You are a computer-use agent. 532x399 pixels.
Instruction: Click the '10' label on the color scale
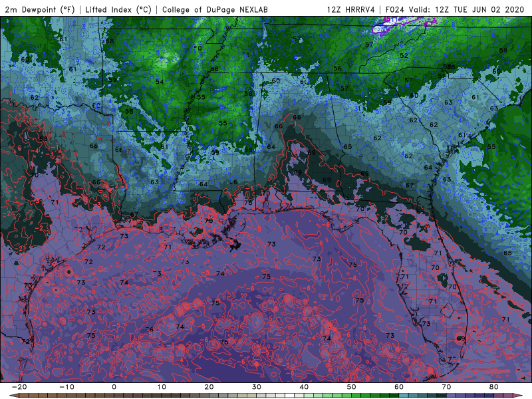(162, 387)
